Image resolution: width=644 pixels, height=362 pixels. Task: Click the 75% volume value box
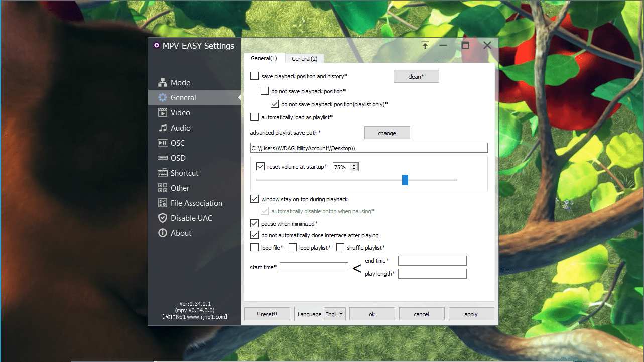[x=342, y=167]
